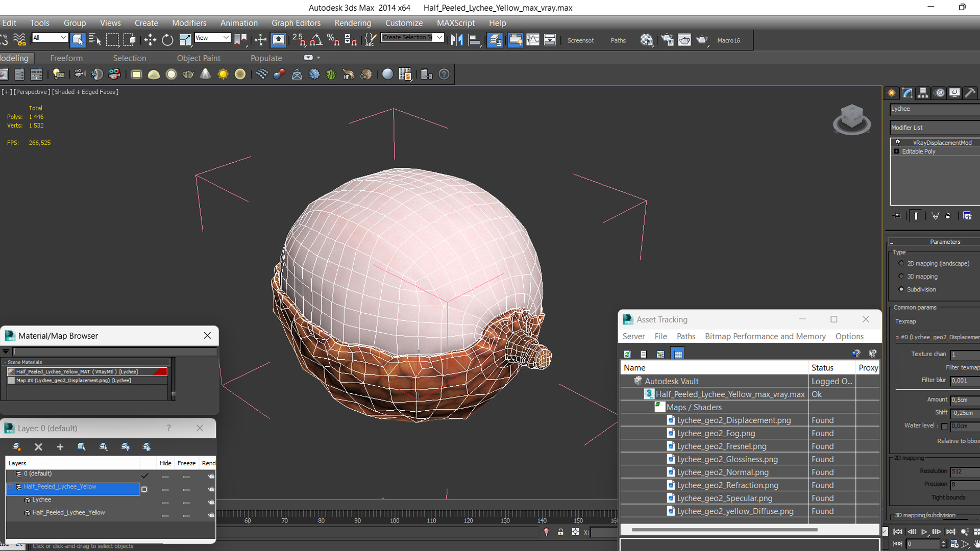Open the Hierarchy panel tab icon
980x551 pixels.
coord(923,93)
